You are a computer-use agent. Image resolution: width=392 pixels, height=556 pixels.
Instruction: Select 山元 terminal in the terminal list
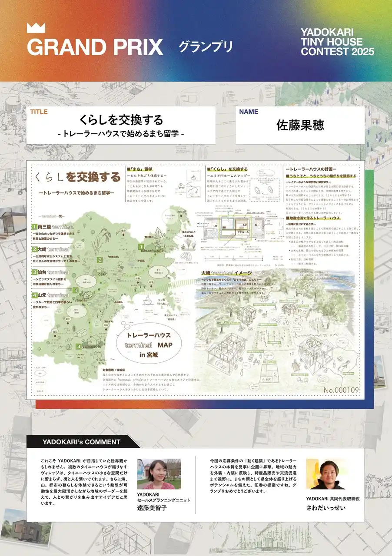coord(50,295)
